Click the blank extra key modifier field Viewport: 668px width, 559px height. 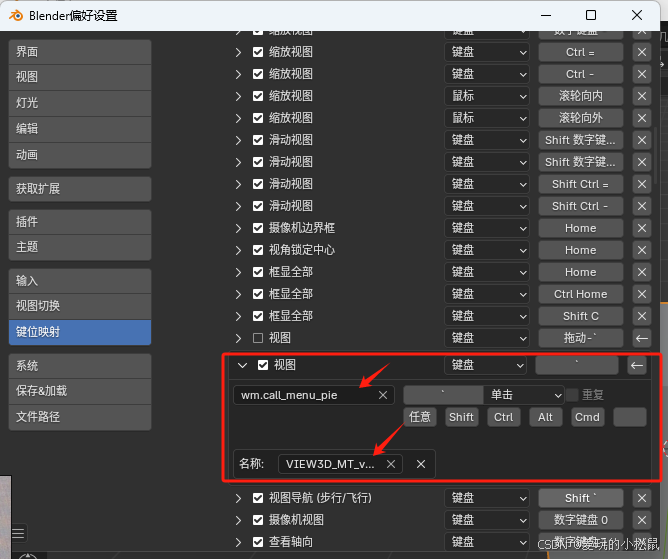(x=630, y=417)
